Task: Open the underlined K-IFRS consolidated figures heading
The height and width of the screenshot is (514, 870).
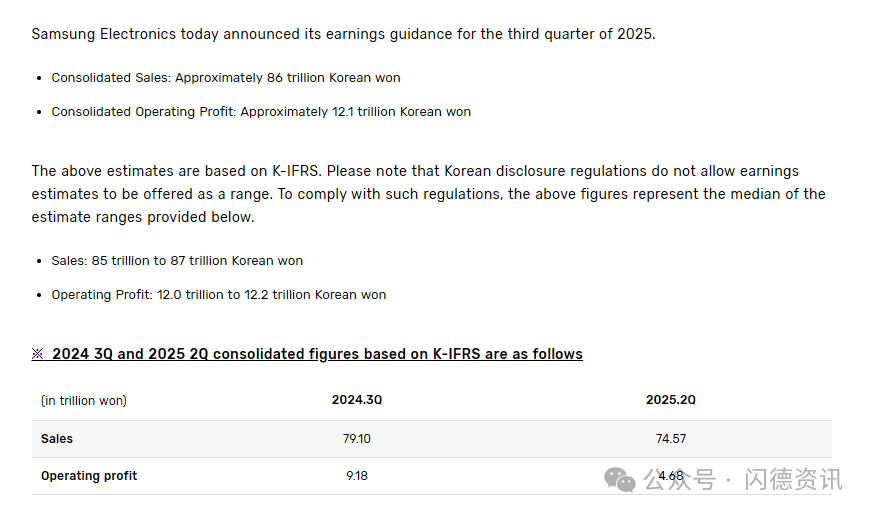Action: [x=317, y=354]
